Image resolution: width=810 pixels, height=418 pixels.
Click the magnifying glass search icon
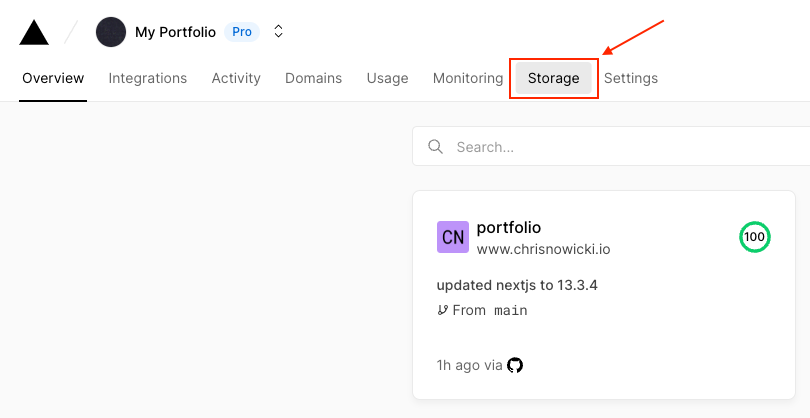435,147
